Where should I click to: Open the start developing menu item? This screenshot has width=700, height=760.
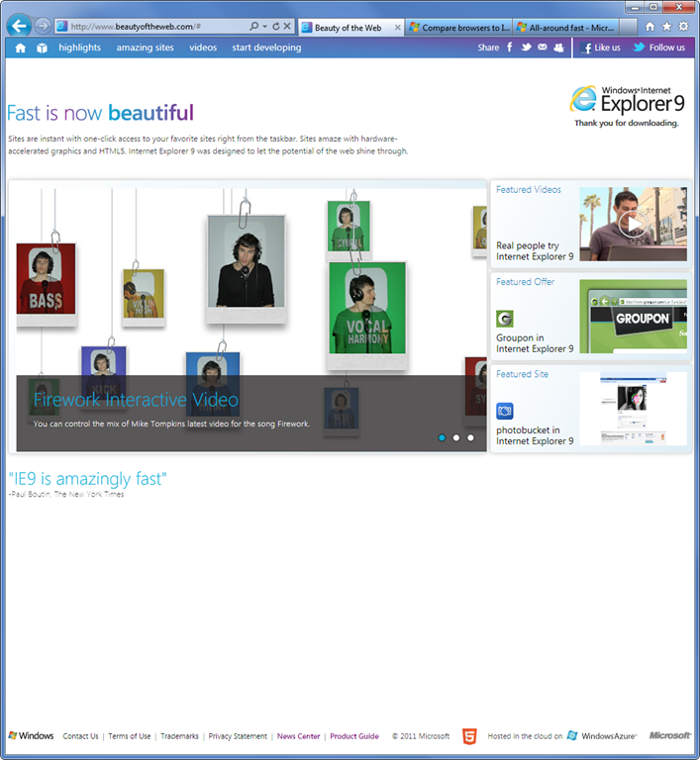click(x=266, y=47)
